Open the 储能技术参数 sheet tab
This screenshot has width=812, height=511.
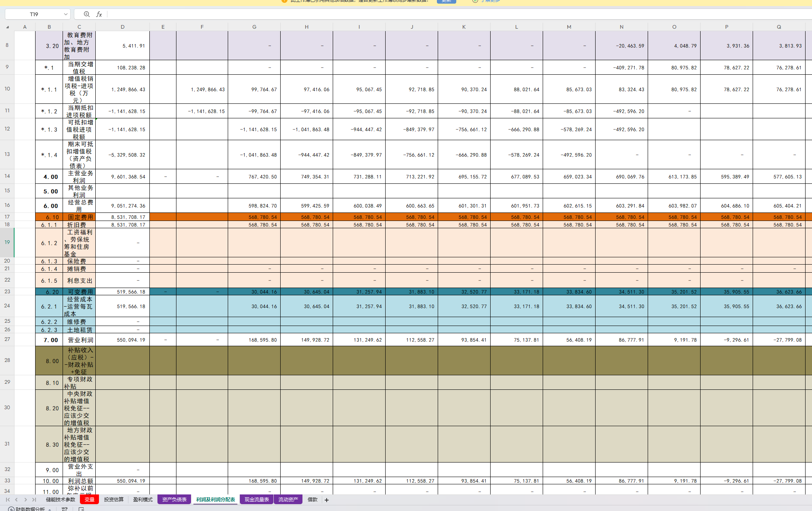tap(61, 500)
